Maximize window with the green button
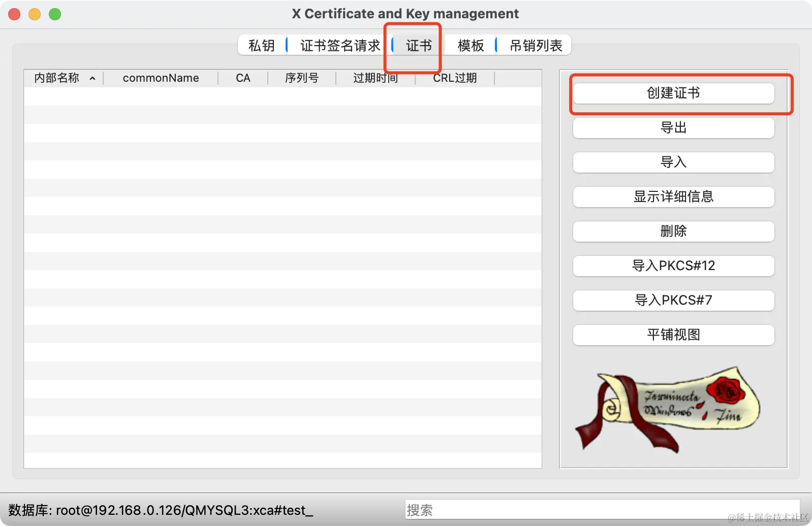 pyautogui.click(x=55, y=14)
